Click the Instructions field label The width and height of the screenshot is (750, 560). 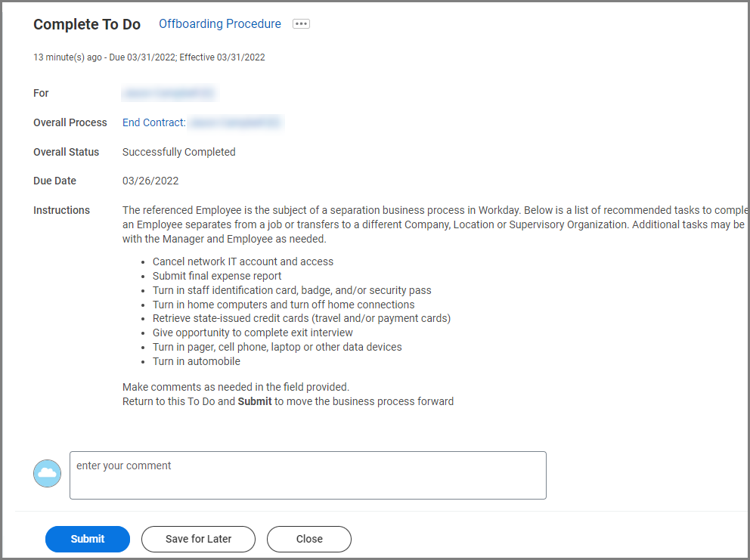61,210
